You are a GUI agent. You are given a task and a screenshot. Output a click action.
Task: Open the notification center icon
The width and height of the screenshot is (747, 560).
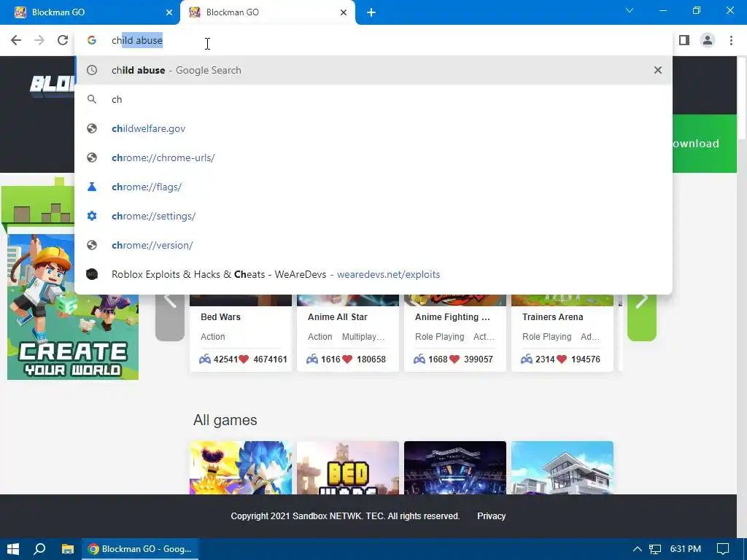tap(723, 549)
